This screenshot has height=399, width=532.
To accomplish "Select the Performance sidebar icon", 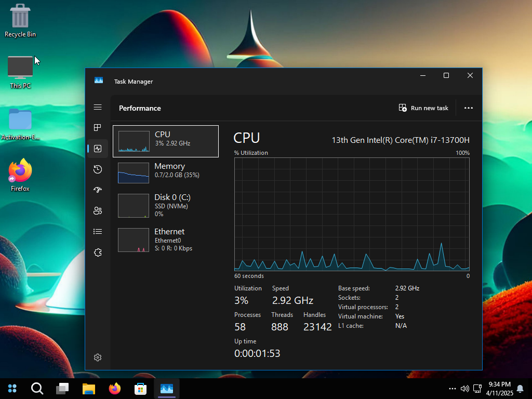I will click(98, 149).
